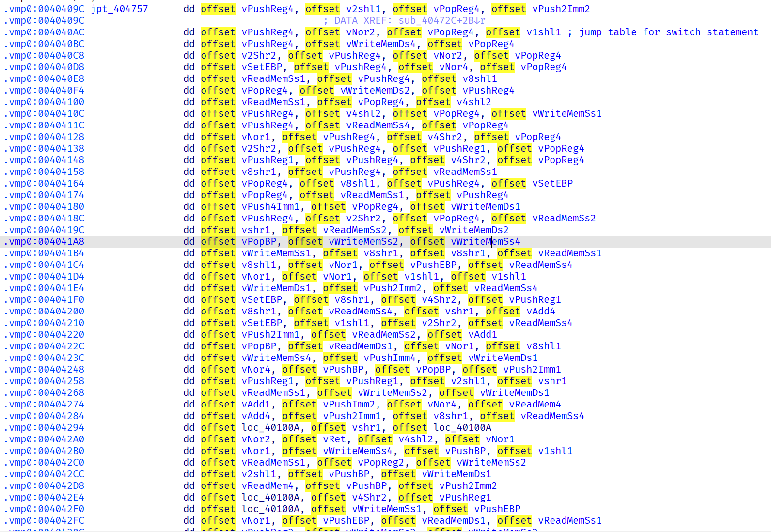The width and height of the screenshot is (771, 532).
Task: Click the vWriteMemDs4 symbol
Action: pos(381,44)
